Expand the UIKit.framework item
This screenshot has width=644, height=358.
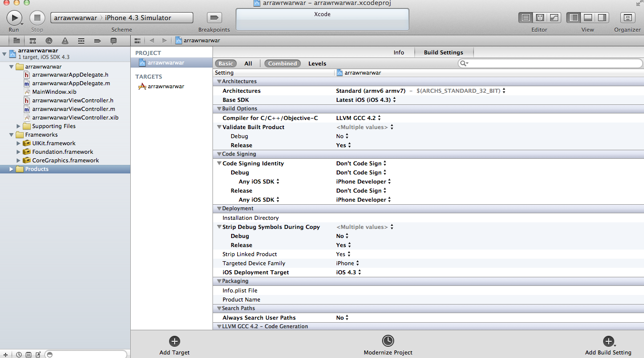[x=19, y=143]
